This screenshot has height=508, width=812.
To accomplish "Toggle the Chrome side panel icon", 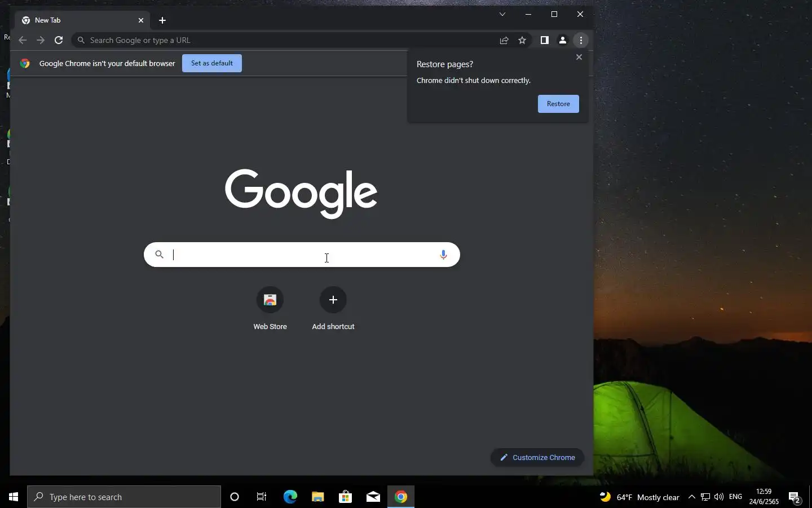I will 544,40.
